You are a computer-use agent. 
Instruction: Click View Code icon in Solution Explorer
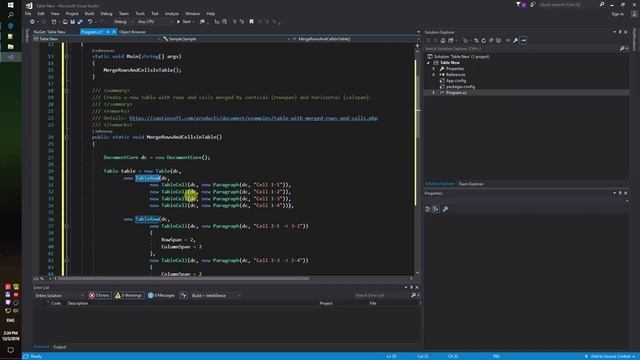coord(508,40)
